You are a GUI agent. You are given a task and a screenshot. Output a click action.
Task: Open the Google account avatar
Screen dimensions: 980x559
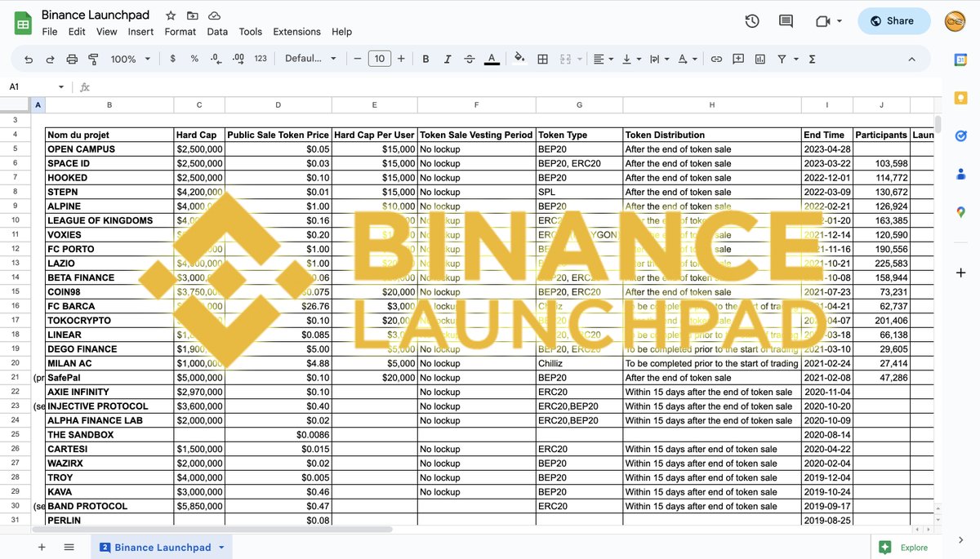coord(955,21)
